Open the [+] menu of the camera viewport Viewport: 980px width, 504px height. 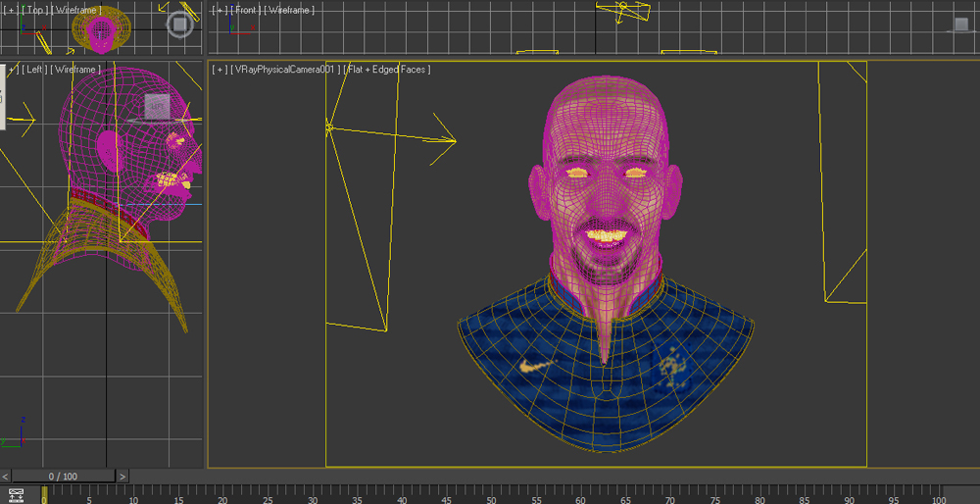[220, 70]
